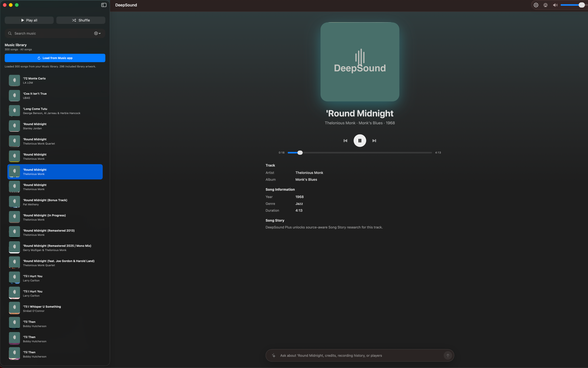Viewport: 588px width, 368px height.
Task: Select 'Round Midnight (Bonus Track) by Pat Metheny
Action: click(x=55, y=202)
